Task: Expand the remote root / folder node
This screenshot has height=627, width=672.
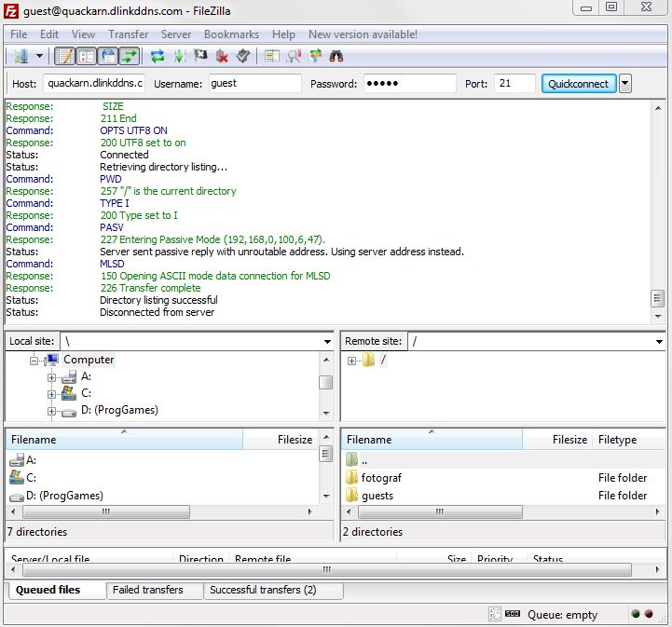Action: point(351,361)
